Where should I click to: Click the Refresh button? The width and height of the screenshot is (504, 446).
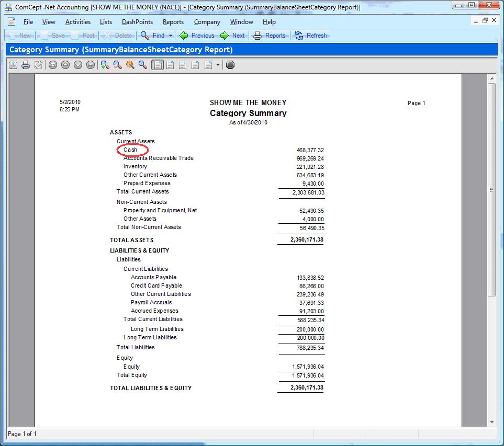click(x=311, y=36)
